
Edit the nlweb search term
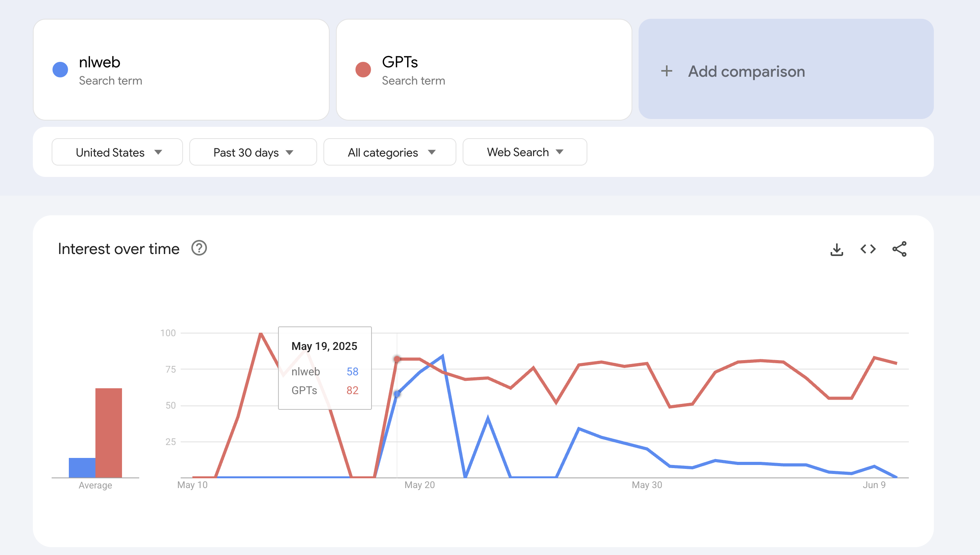(100, 62)
